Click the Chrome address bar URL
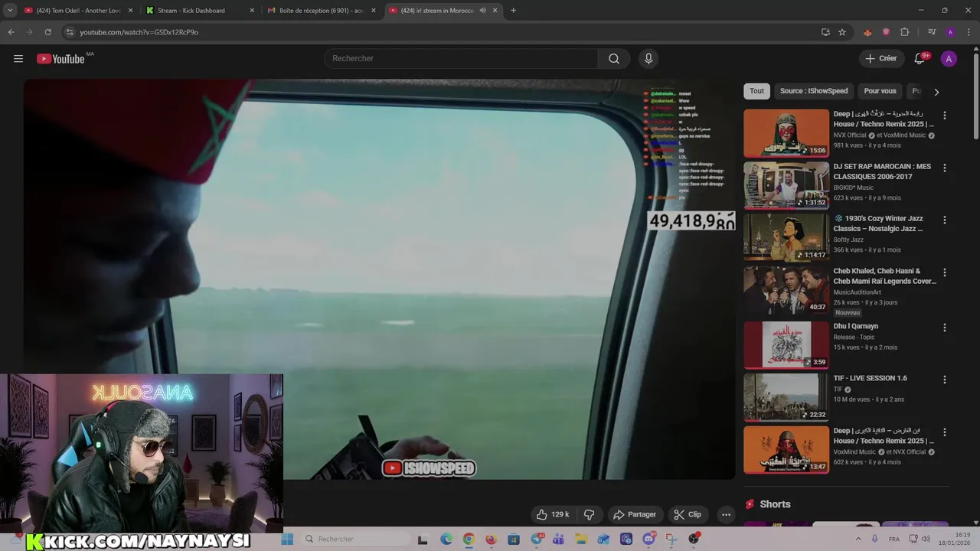Screen dimensions: 980x551 coord(139,32)
